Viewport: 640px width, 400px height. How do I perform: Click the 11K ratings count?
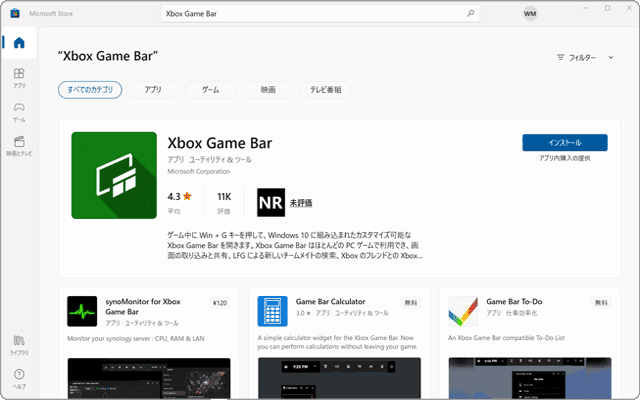[224, 197]
